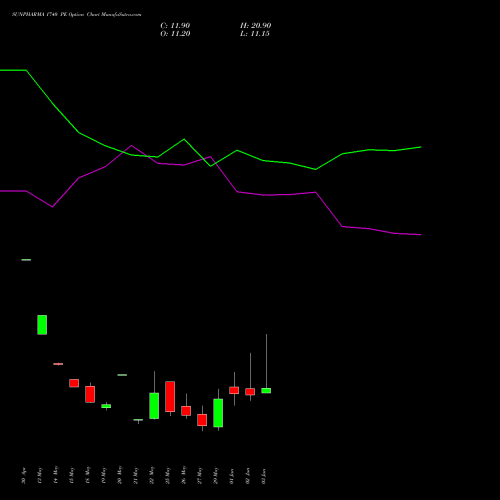Image resolution: width=500 pixels, height=500 pixels.
Task: Click the 22 May date label
Action: (151, 475)
